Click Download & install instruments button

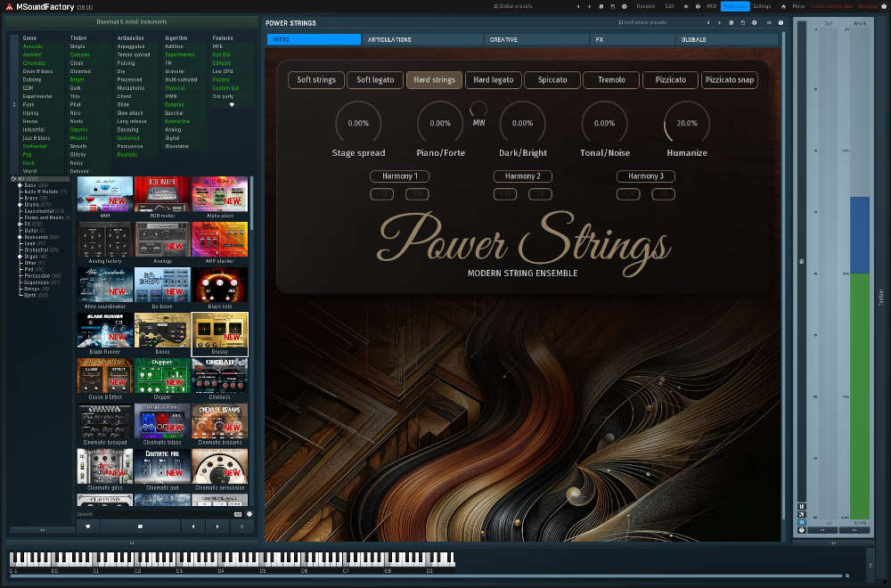pos(131,21)
